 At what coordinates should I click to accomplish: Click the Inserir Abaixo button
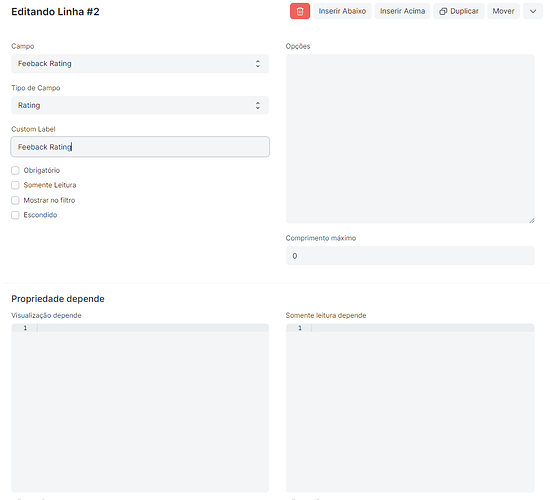click(x=342, y=11)
